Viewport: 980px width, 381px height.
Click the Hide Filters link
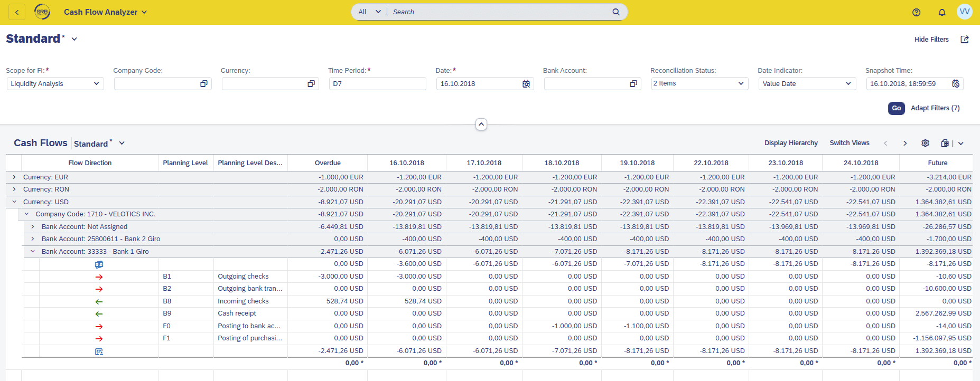pyautogui.click(x=931, y=40)
